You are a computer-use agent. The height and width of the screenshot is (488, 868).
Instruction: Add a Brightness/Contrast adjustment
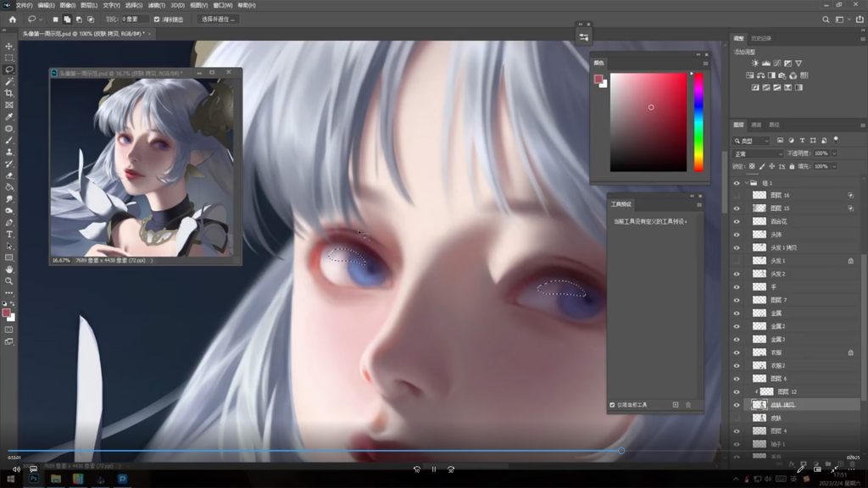click(x=754, y=64)
